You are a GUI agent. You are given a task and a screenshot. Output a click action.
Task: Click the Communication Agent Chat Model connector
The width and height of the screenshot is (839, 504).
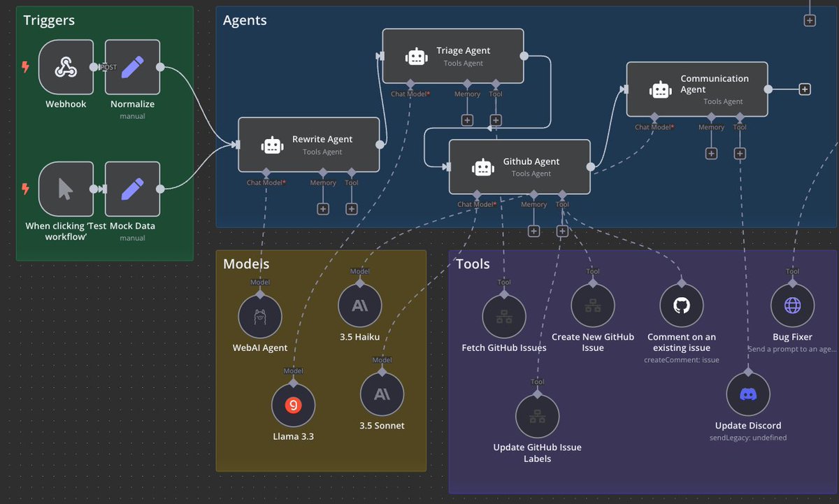point(654,117)
